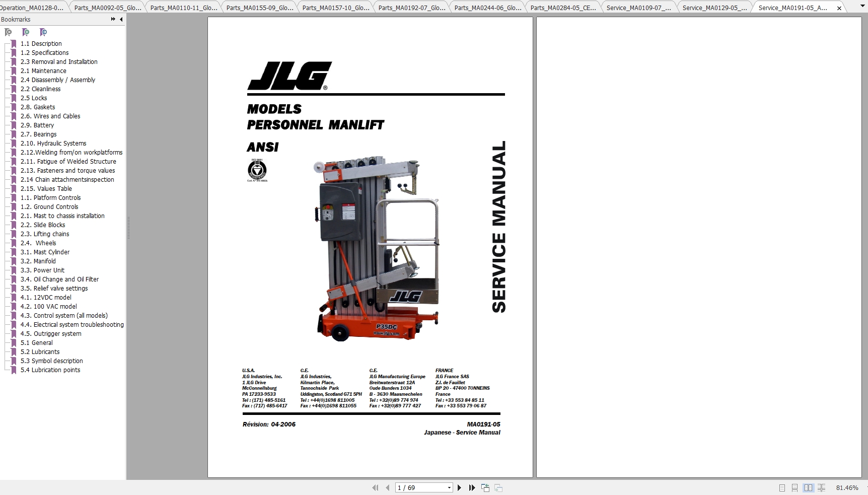
Task: Open bookmark 2.2. Slide Blocks
Action: pyautogui.click(x=43, y=225)
